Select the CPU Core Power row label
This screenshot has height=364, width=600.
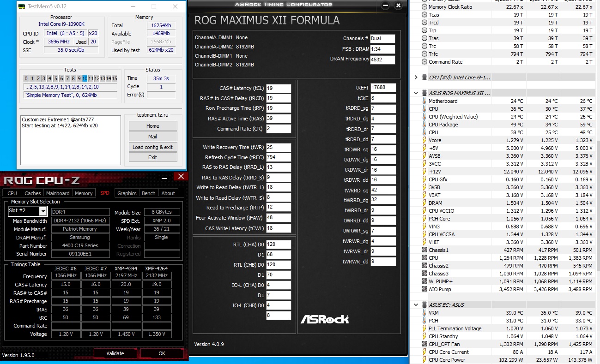tap(447, 360)
